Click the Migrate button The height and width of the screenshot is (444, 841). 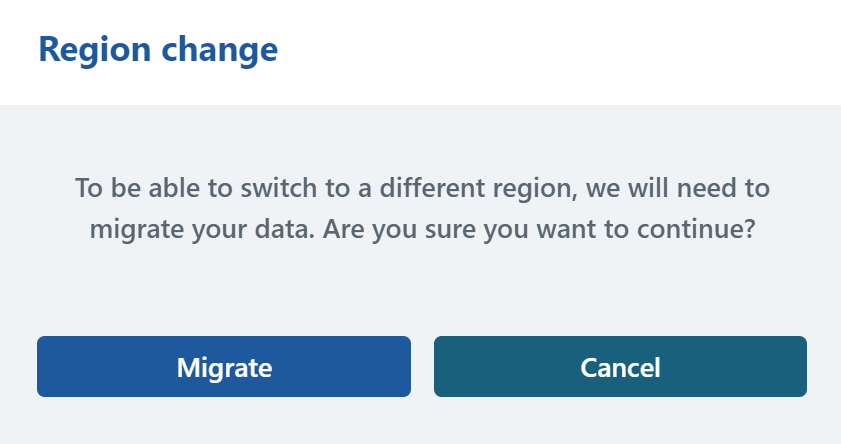tap(224, 367)
